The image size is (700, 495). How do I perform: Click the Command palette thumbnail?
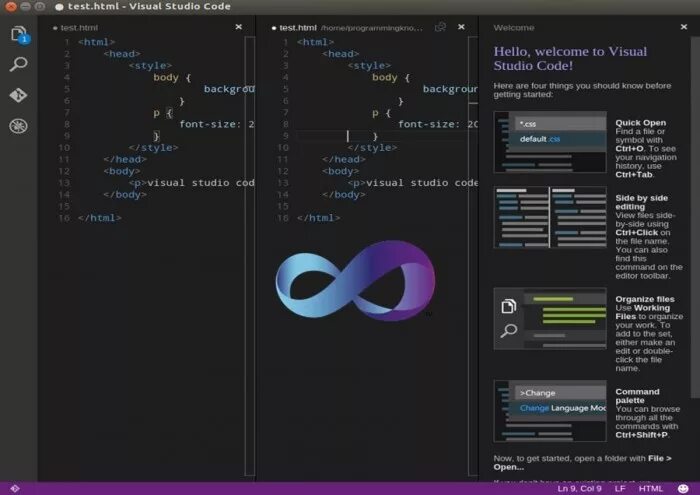coord(550,411)
